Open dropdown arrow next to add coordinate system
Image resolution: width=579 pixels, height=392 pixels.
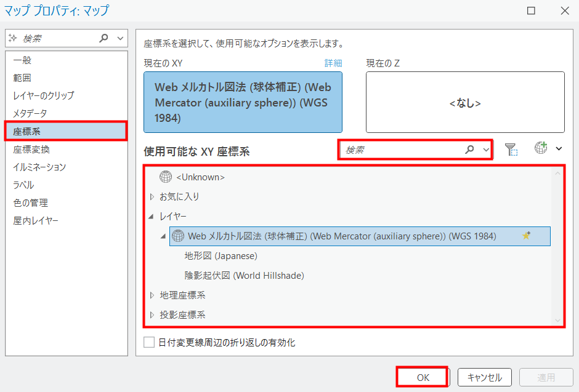coord(559,149)
